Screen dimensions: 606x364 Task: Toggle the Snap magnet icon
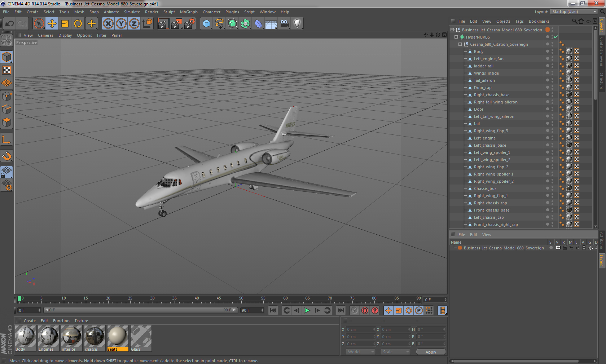point(7,156)
